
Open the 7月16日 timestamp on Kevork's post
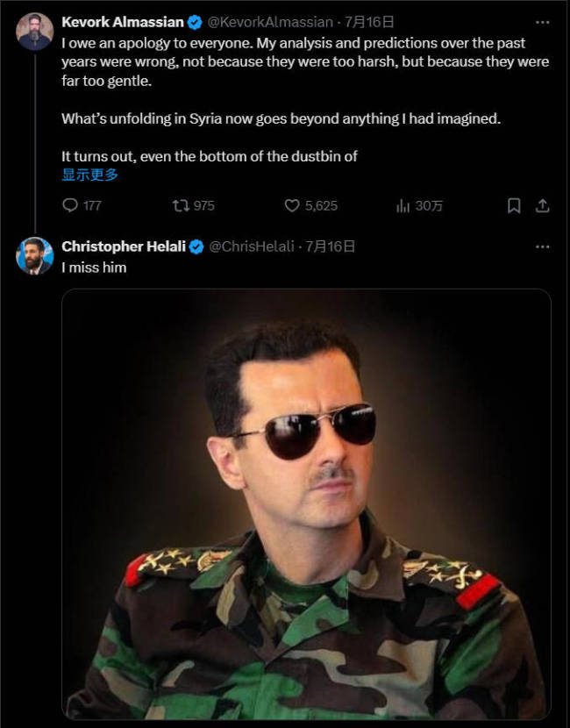pos(369,22)
